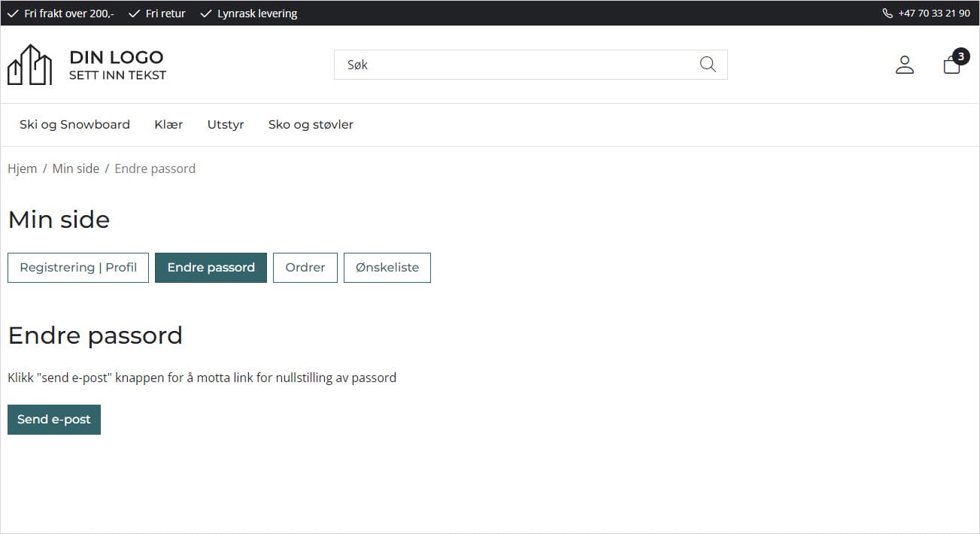Click the building logo icon
The image size is (980, 534).
[29, 65]
